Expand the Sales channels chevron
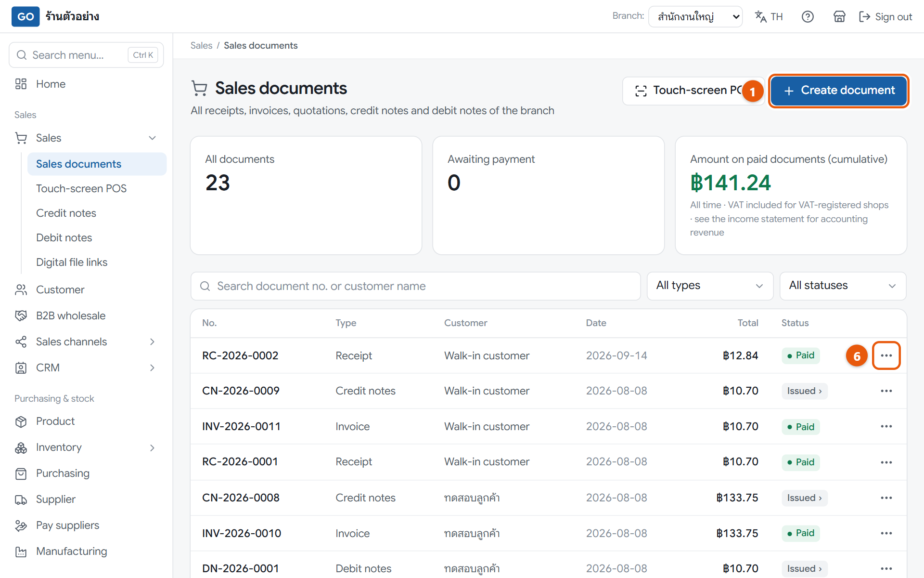The image size is (924, 578). [152, 342]
